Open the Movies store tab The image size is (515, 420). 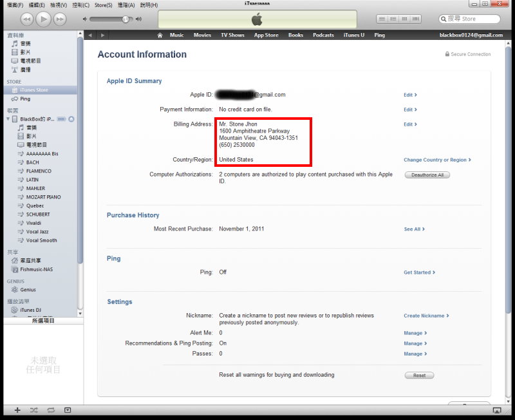(202, 35)
